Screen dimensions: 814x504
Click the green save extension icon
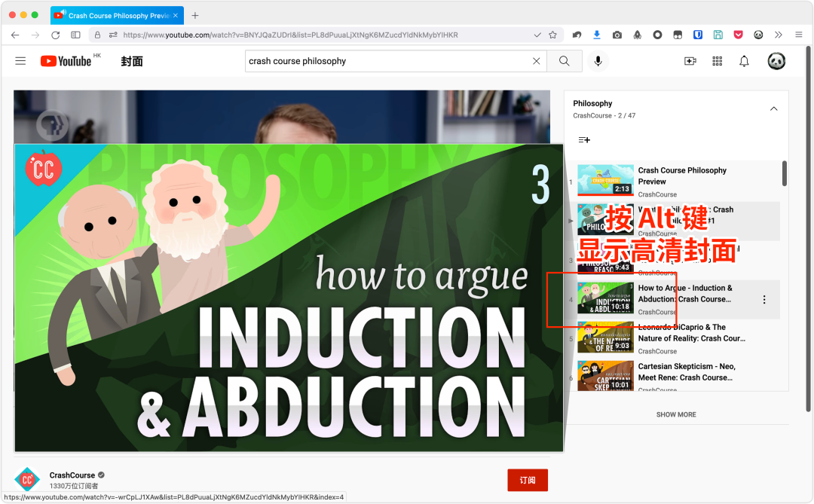tap(718, 35)
